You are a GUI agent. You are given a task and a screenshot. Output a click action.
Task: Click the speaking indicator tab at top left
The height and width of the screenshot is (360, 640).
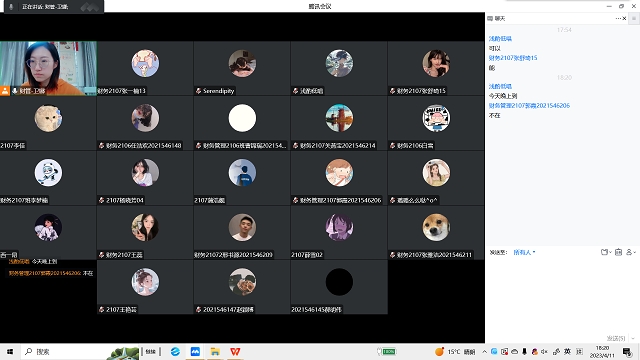(53, 7)
